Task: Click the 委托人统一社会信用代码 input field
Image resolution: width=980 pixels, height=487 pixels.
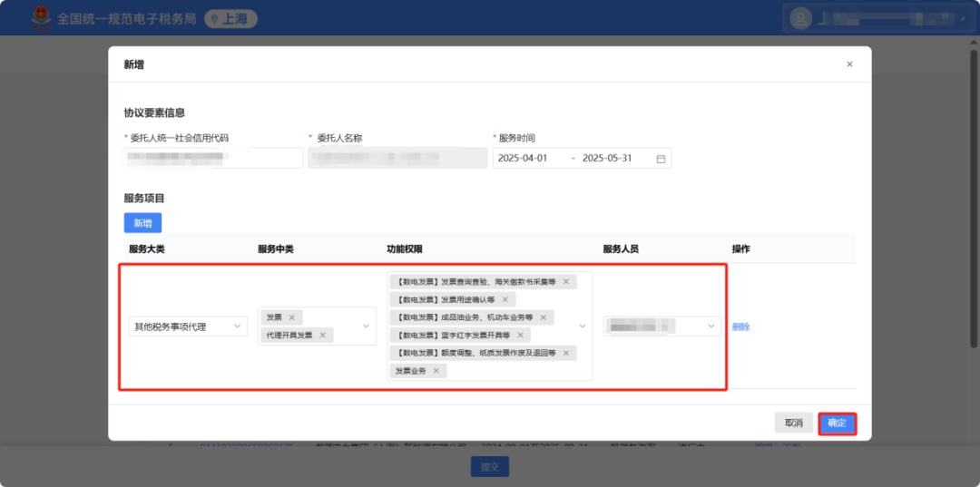Action: [x=213, y=158]
